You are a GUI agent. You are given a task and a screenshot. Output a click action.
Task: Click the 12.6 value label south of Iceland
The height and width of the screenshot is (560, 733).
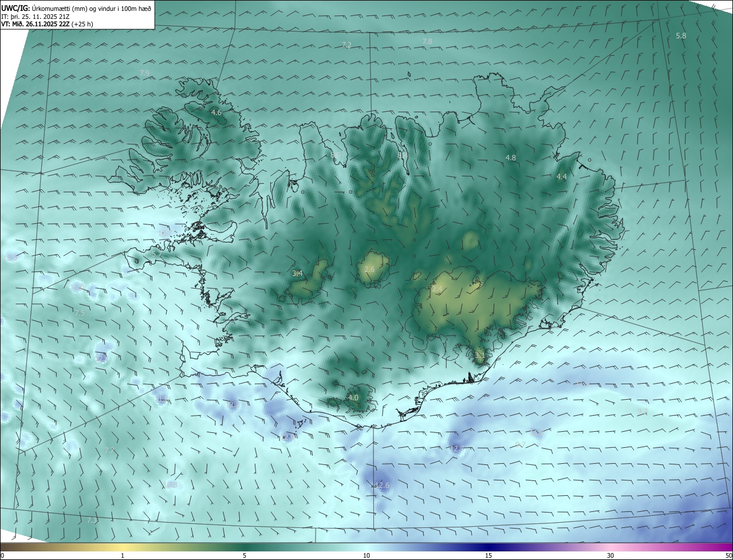click(x=382, y=486)
